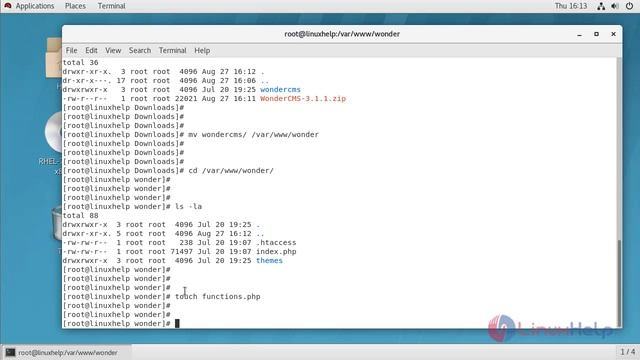The width and height of the screenshot is (640, 360).
Task: Click the volume speaker icon
Action: [x=615, y=6]
